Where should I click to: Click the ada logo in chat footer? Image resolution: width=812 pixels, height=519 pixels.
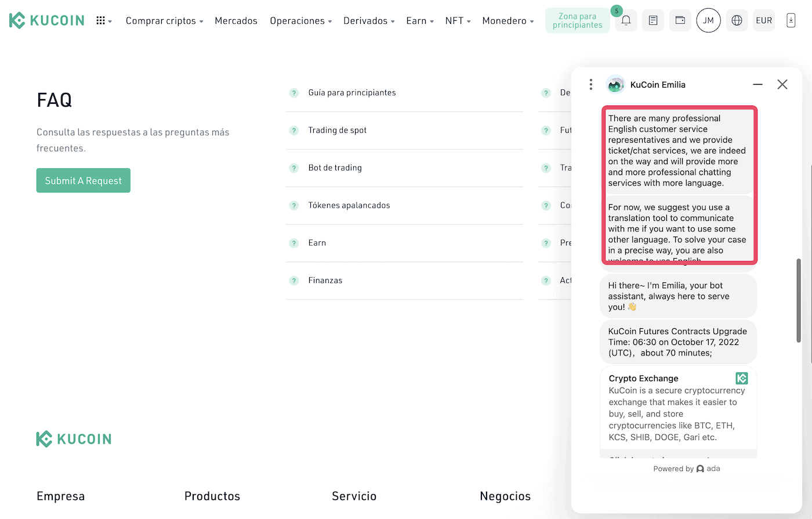click(x=708, y=469)
